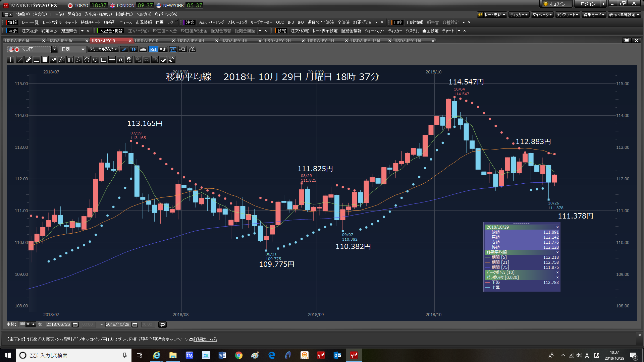
Task: Open Outlook from the taskbar
Action: [337, 355]
